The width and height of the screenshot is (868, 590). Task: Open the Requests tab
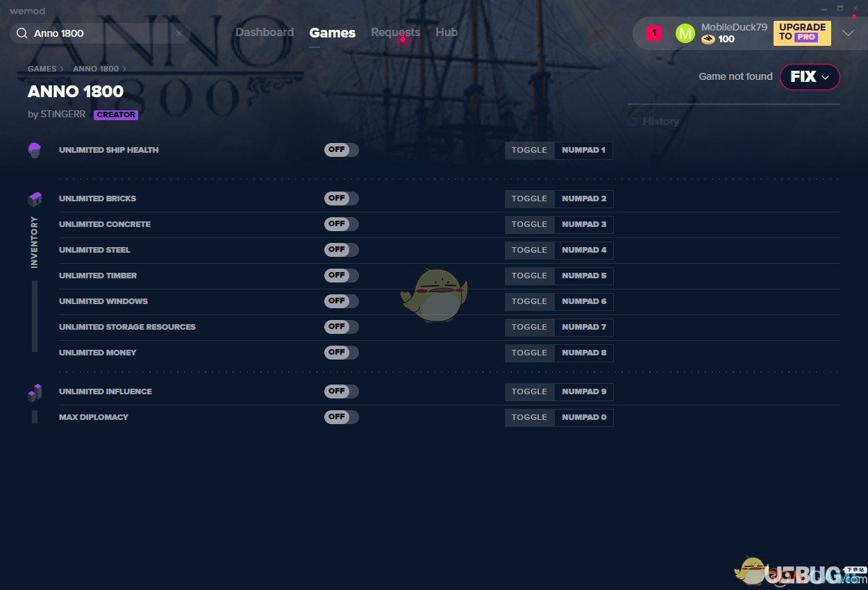[395, 33]
